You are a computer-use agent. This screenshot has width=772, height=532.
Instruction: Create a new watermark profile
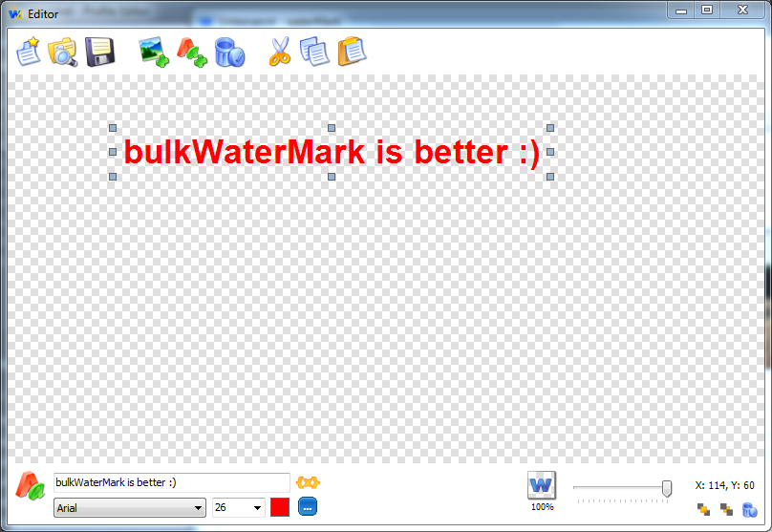click(x=29, y=52)
